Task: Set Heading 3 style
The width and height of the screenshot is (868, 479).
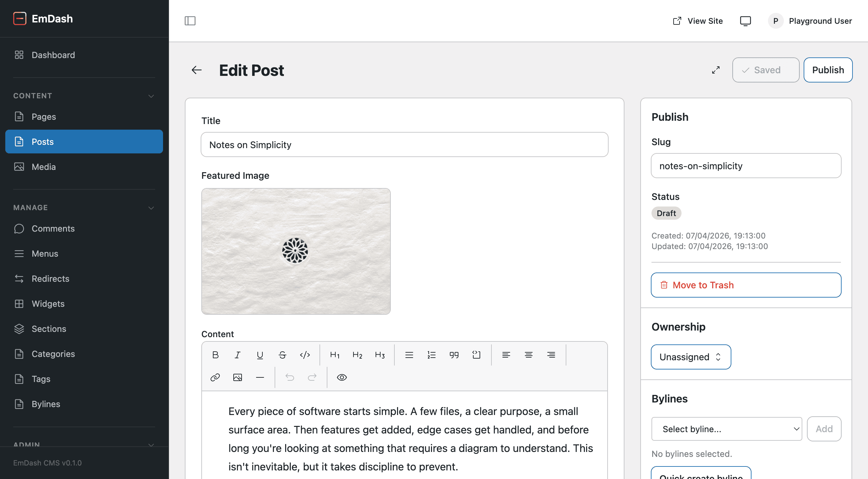Action: coord(380,355)
